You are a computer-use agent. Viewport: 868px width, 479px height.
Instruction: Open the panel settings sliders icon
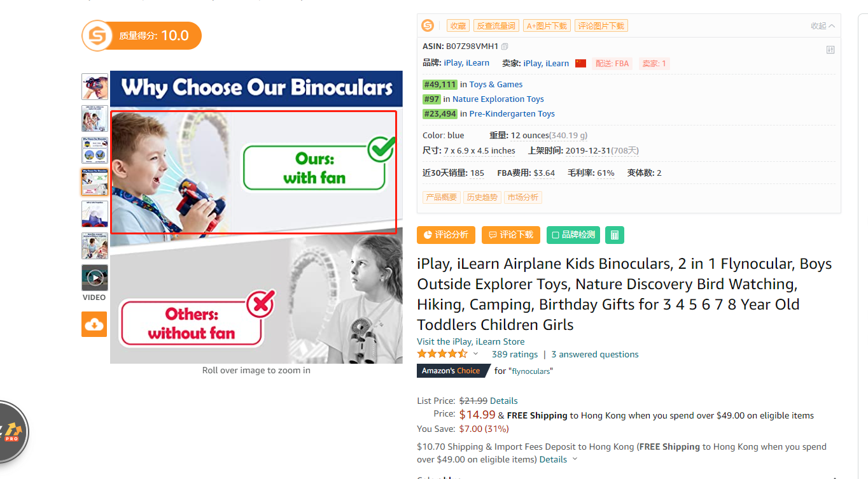pyautogui.click(x=830, y=50)
